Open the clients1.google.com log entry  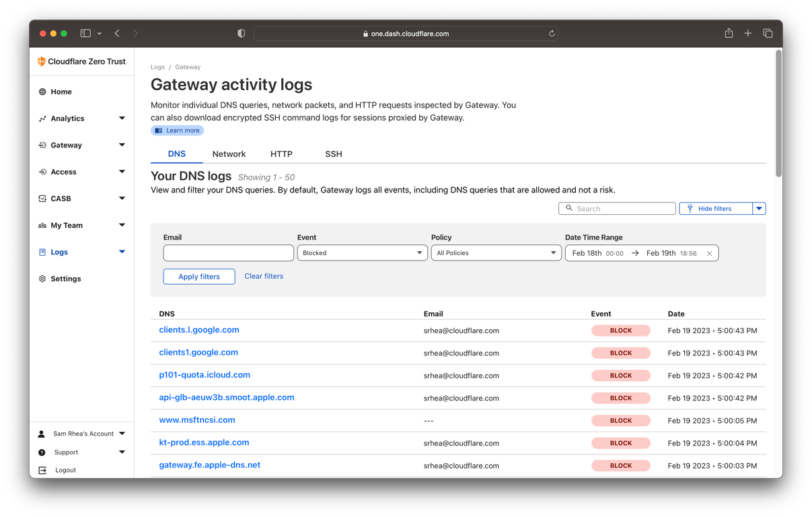[x=198, y=353]
